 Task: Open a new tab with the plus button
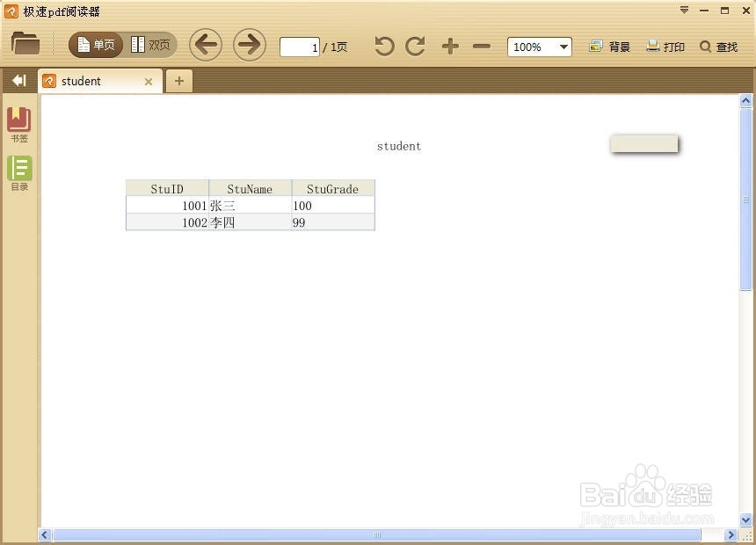pos(179,80)
